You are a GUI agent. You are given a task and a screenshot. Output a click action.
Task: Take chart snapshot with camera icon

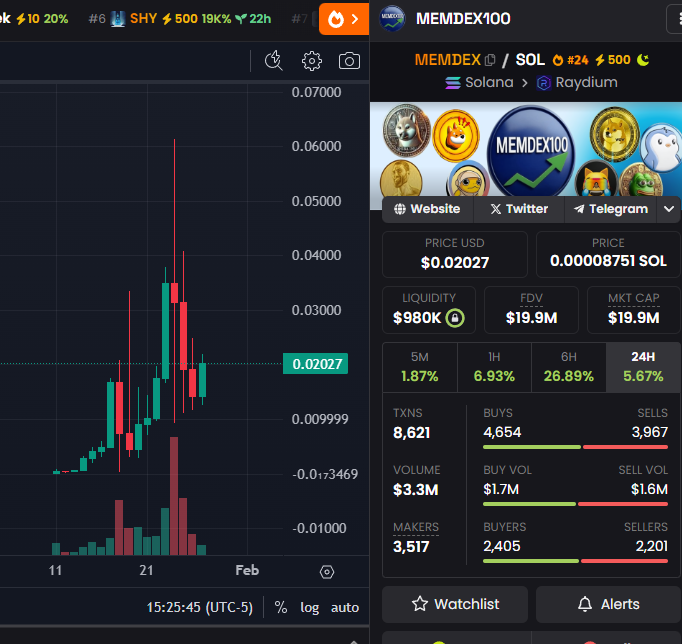coord(349,61)
